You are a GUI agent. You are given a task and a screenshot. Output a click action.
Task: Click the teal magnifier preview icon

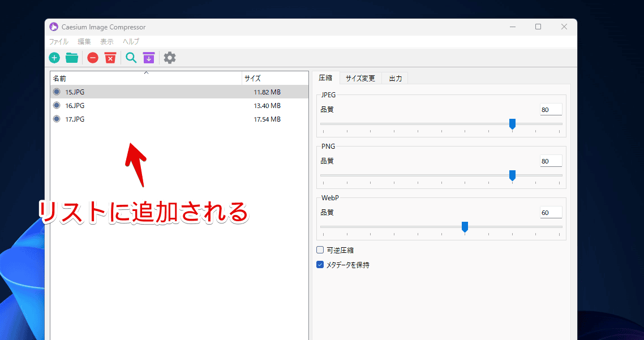[131, 58]
